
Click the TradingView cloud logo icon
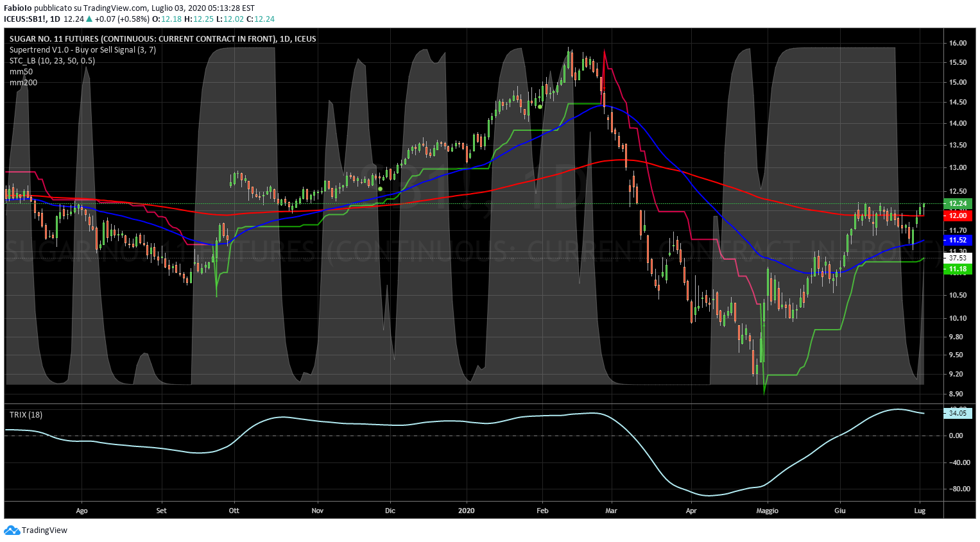pos(12,530)
